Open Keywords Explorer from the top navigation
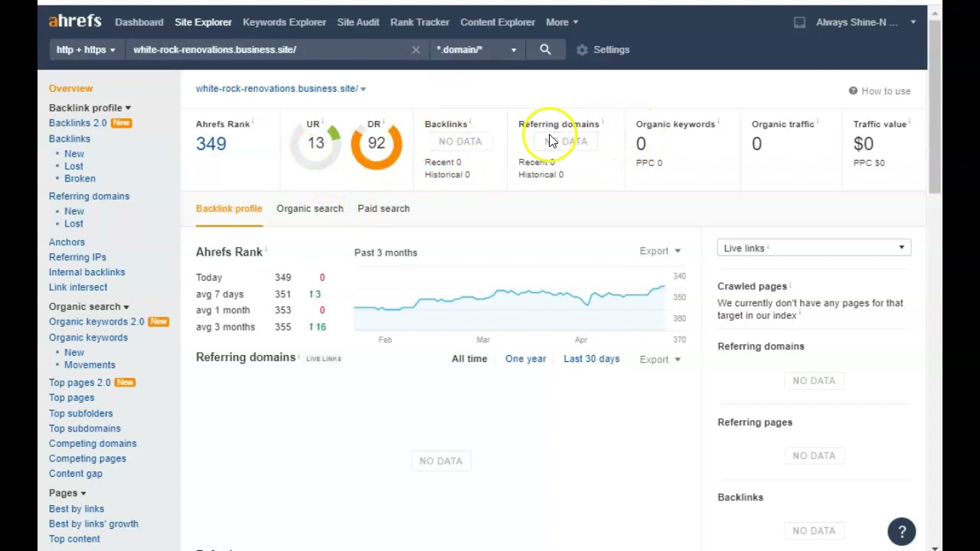 pyautogui.click(x=284, y=22)
